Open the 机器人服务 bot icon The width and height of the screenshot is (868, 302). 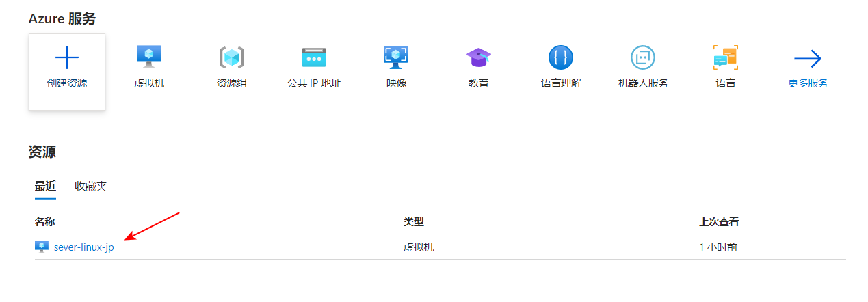pos(643,57)
